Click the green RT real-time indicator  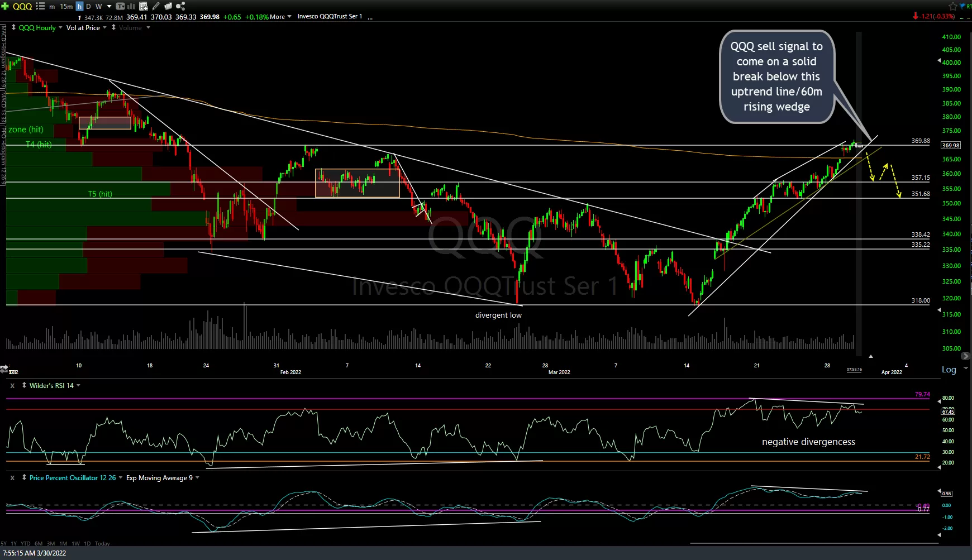tap(969, 6)
